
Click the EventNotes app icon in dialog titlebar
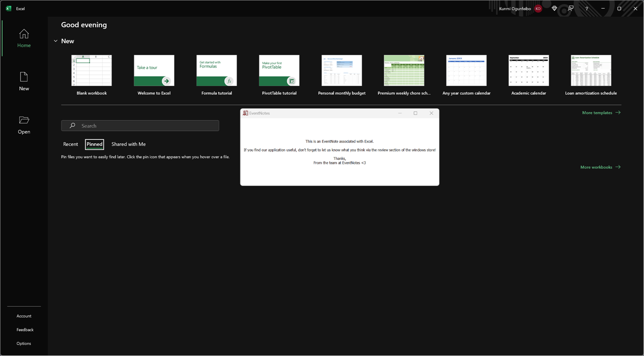coord(246,113)
